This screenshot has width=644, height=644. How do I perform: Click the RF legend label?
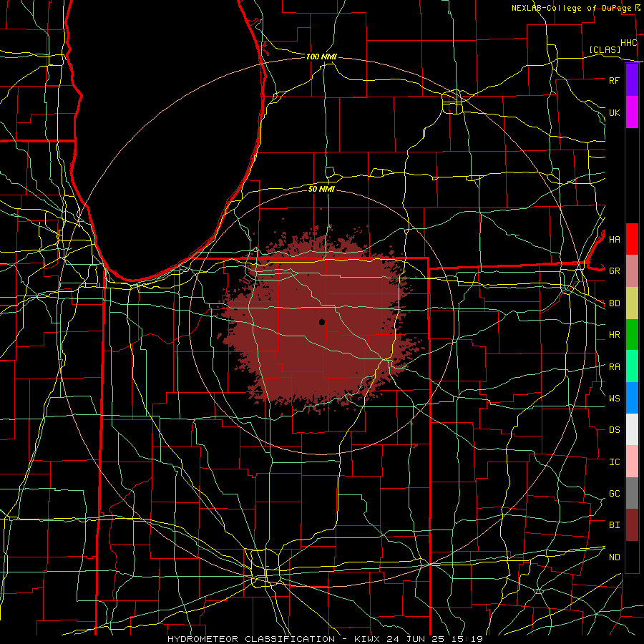coord(614,80)
